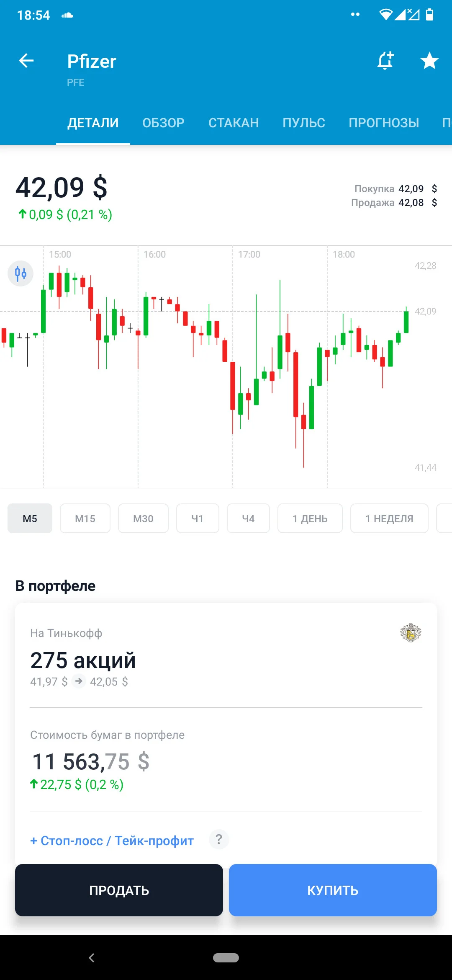
Task: Open the stop-loss help question mark
Action: 219,839
